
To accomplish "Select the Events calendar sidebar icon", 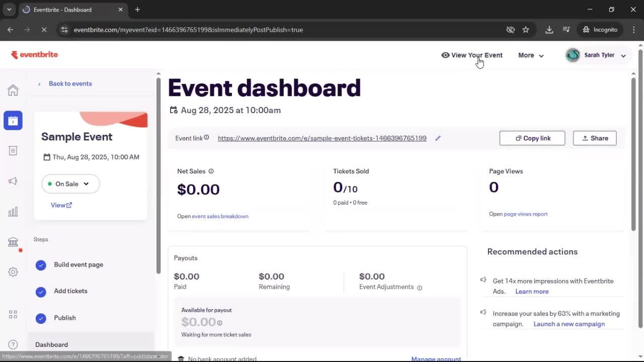I will click(13, 121).
